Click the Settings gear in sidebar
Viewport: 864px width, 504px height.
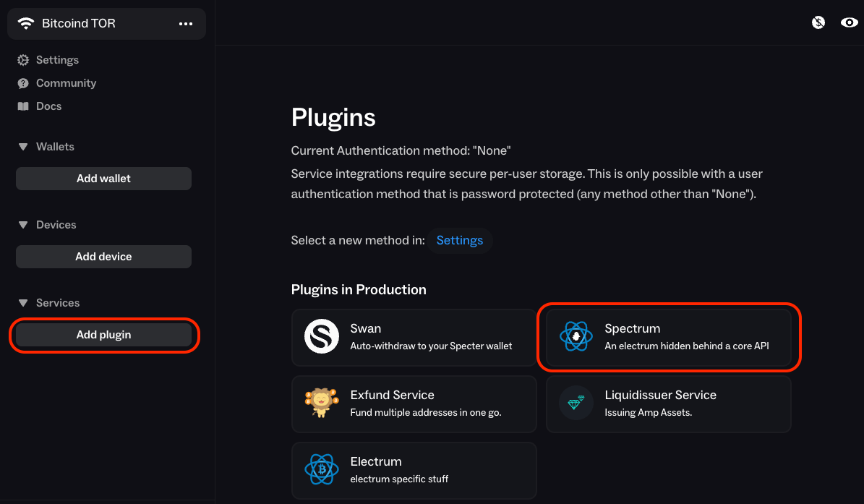pos(22,60)
